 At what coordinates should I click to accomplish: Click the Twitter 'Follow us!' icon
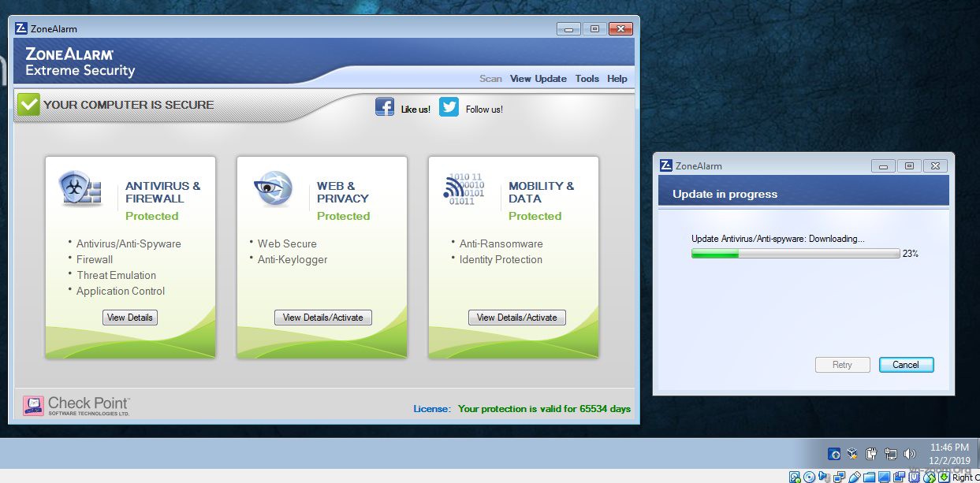(x=449, y=107)
